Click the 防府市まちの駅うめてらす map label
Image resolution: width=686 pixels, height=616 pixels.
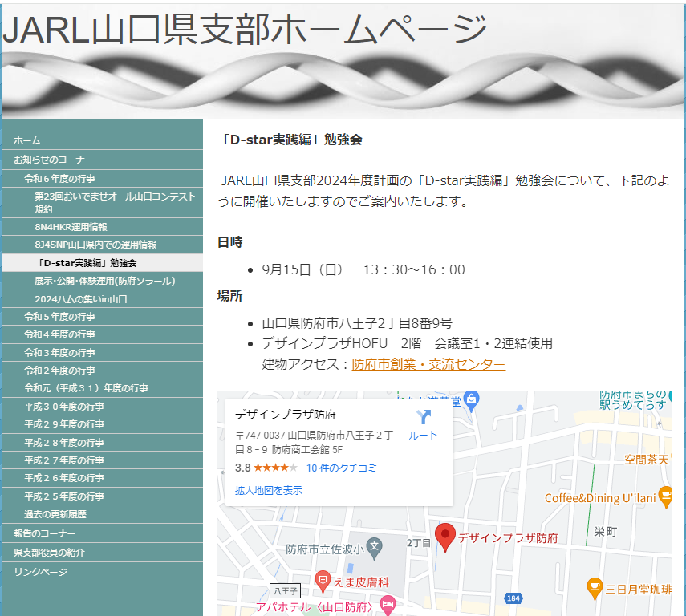(633, 400)
